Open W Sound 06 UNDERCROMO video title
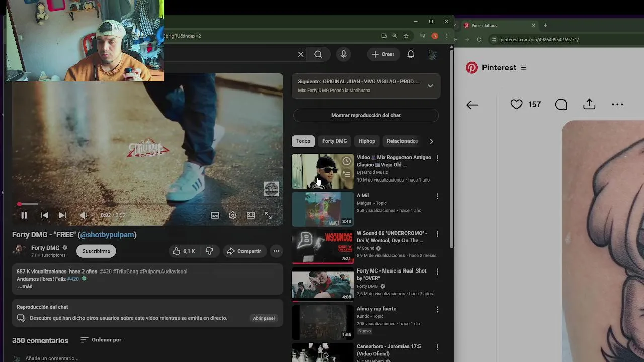The height and width of the screenshot is (362, 644). [x=392, y=237]
